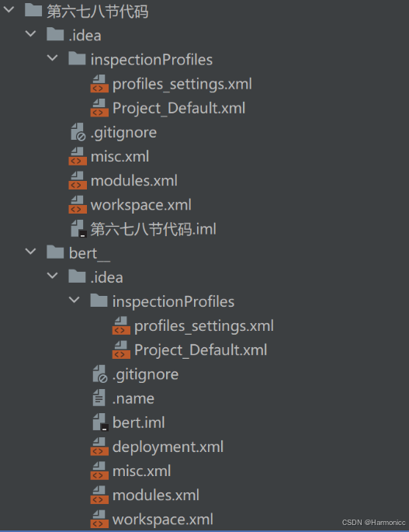Select misc.xml name inside bert__
409x532 pixels.
(141, 471)
